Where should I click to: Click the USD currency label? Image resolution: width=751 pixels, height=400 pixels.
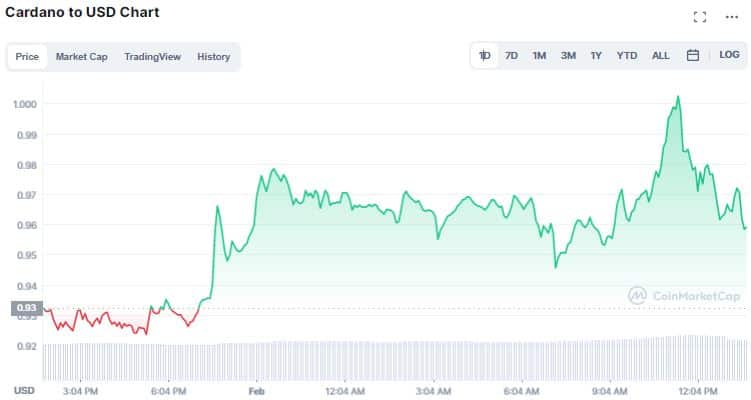(24, 390)
